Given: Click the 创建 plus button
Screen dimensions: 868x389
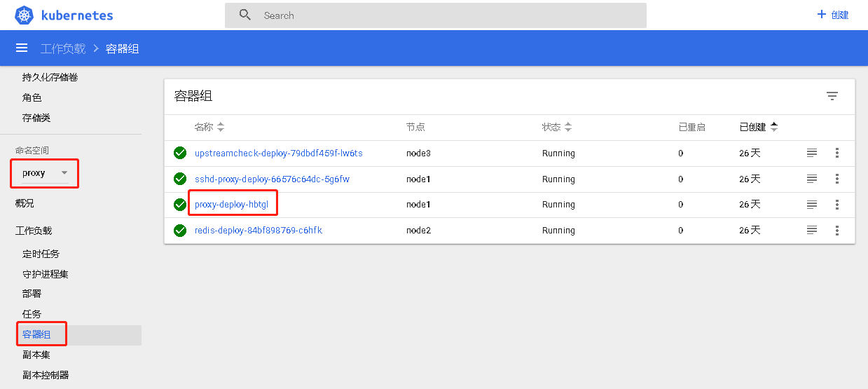Looking at the screenshot, I should pyautogui.click(x=832, y=15).
